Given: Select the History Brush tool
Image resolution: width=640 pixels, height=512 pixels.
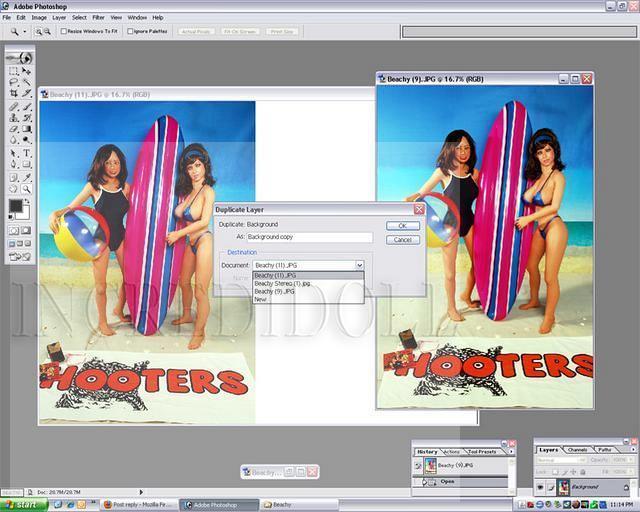Looking at the screenshot, I should click(x=27, y=118).
